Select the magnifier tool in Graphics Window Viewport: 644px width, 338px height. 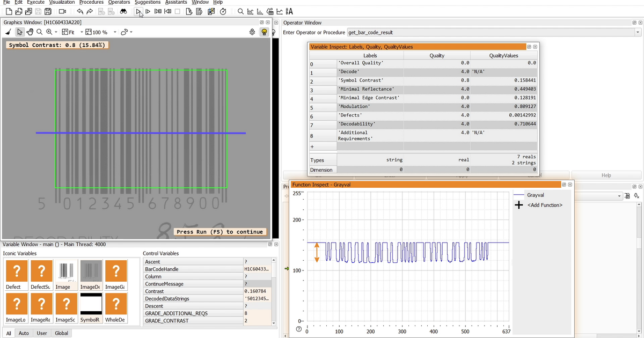[40, 32]
